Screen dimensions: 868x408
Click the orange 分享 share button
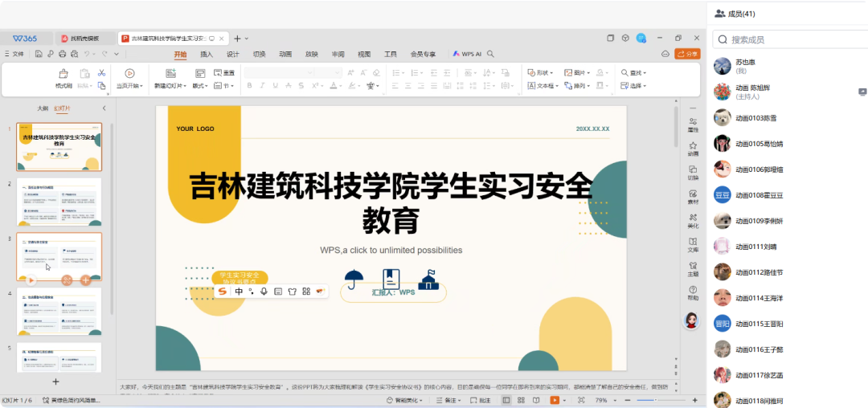[686, 54]
